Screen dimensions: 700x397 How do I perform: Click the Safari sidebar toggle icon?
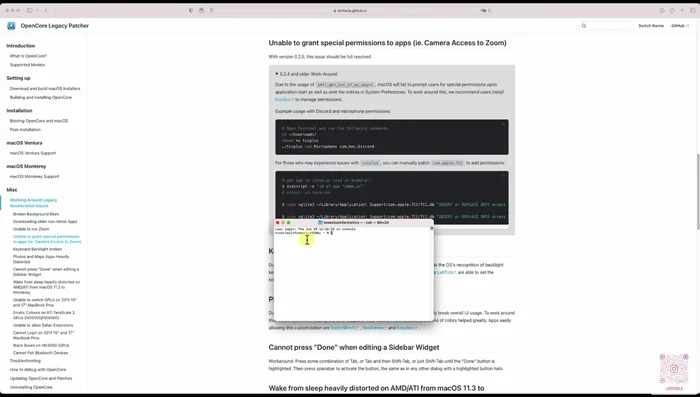pos(29,10)
